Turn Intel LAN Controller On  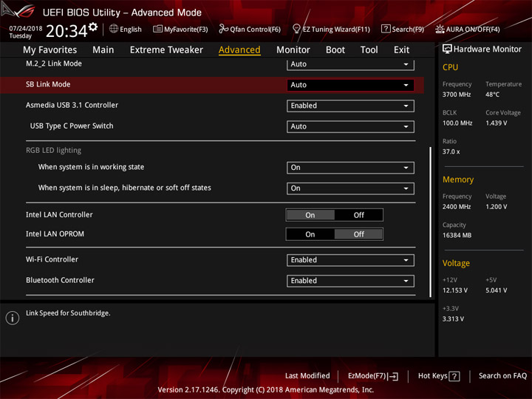[x=310, y=215]
